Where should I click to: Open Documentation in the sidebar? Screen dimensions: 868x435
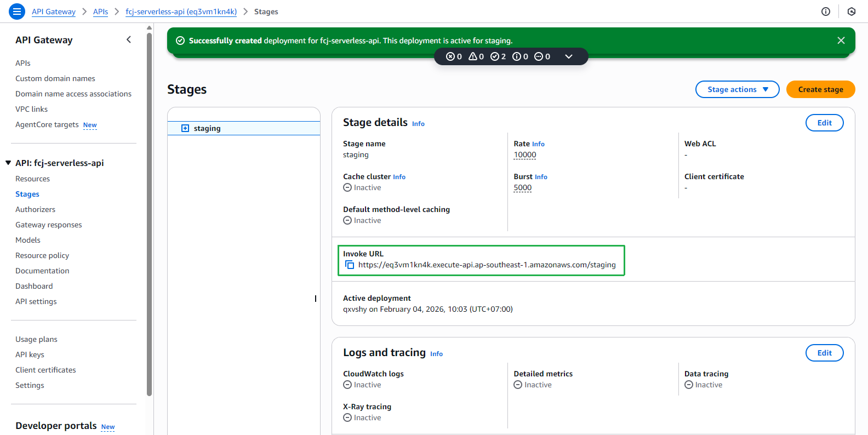tap(42, 271)
